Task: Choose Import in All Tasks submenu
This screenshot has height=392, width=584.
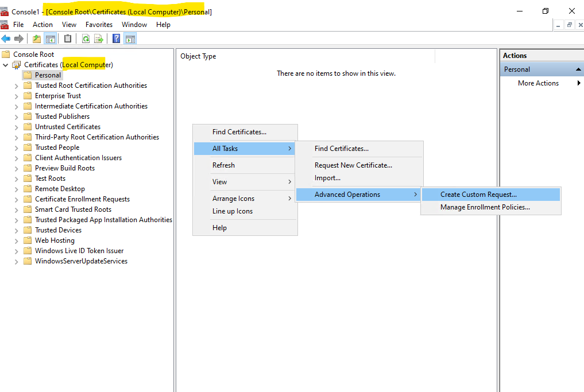Action: 359,177
